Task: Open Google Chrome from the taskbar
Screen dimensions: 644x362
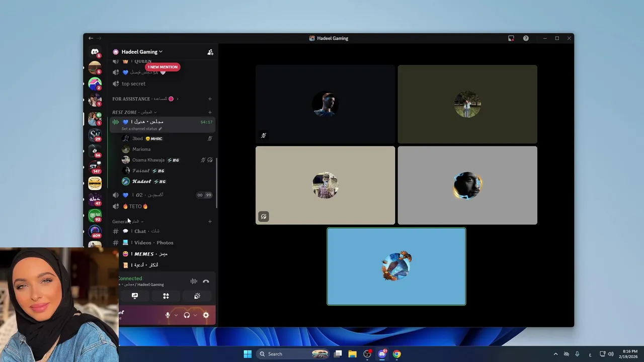Action: [396, 354]
